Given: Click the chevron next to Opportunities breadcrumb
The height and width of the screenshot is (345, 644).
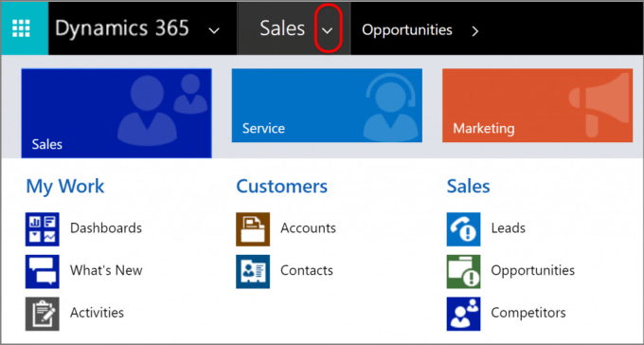Looking at the screenshot, I should [x=475, y=31].
